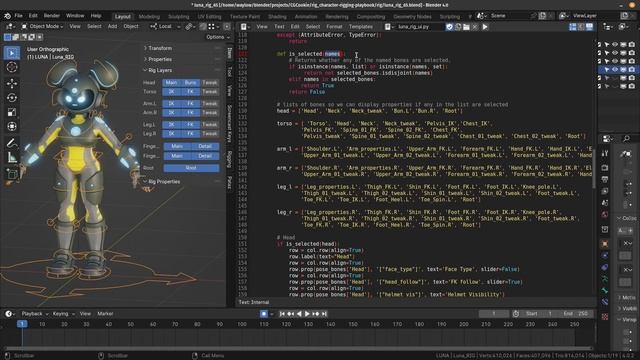Open the Local transform orientation dropdown

click(165, 27)
